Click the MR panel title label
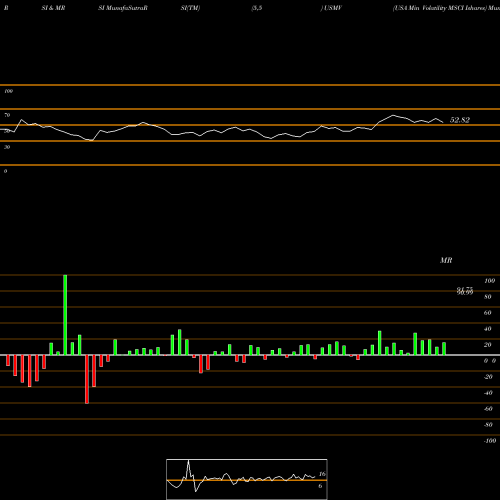 click(x=446, y=260)
